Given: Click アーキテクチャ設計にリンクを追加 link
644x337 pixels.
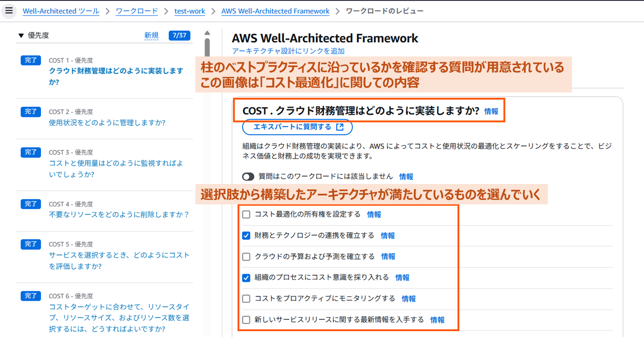Looking at the screenshot, I should click(288, 51).
